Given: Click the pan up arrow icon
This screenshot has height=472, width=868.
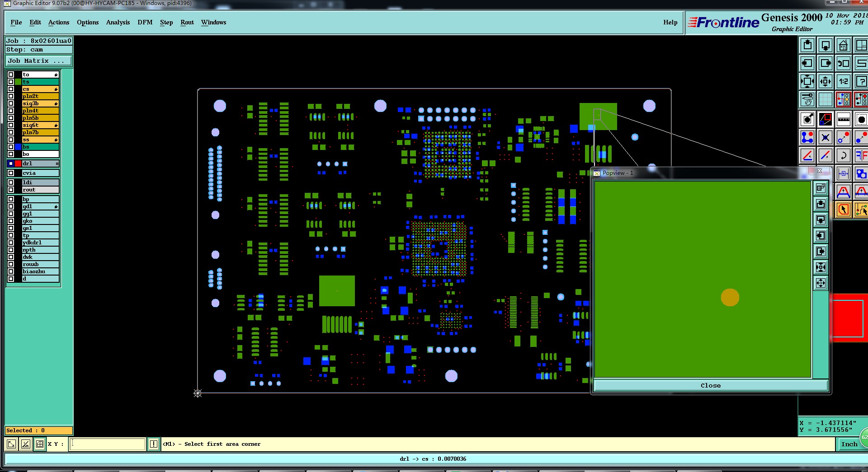Looking at the screenshot, I should pyautogui.click(x=807, y=45).
